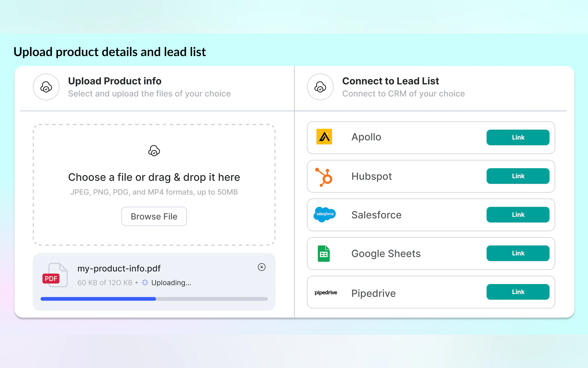This screenshot has height=368, width=588.
Task: Click cloud icon beside Connect to Lead List
Action: pos(320,87)
